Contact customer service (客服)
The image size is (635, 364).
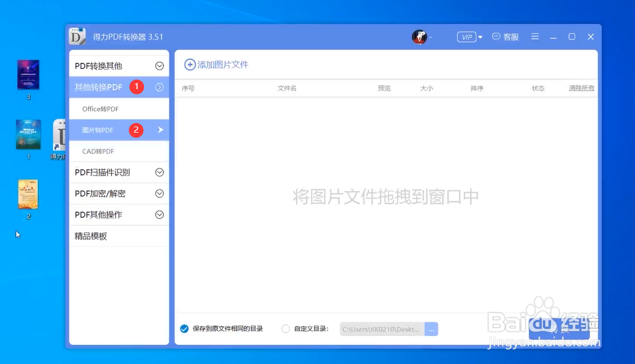coord(506,37)
